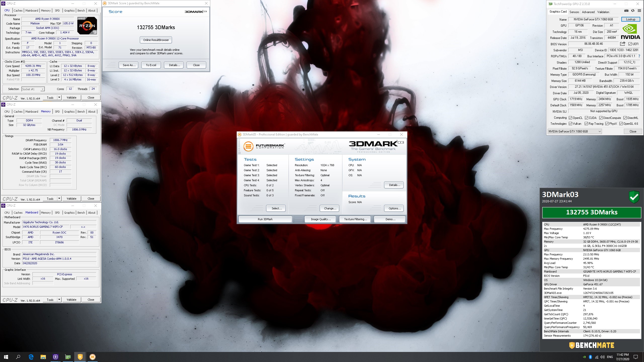644x362 pixels.
Task: Open the Action Center notifications icon
Action: [636, 357]
